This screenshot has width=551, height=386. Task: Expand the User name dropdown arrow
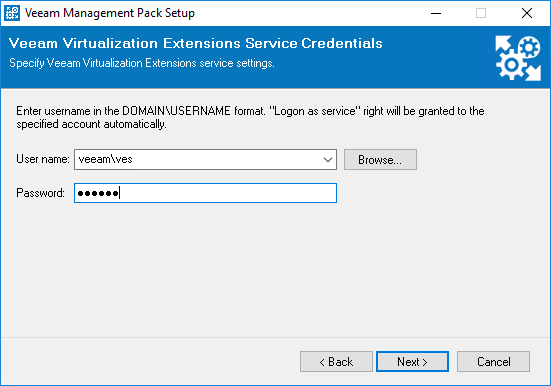point(328,160)
